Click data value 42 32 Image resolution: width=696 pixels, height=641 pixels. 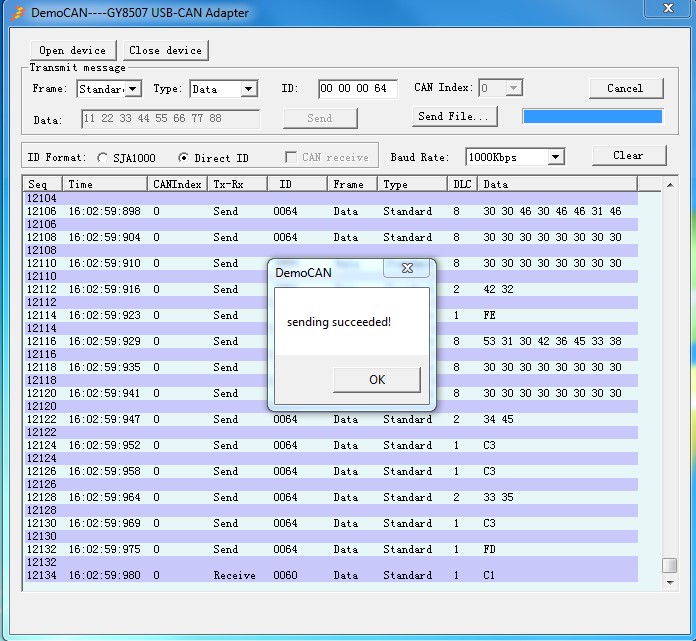click(498, 289)
